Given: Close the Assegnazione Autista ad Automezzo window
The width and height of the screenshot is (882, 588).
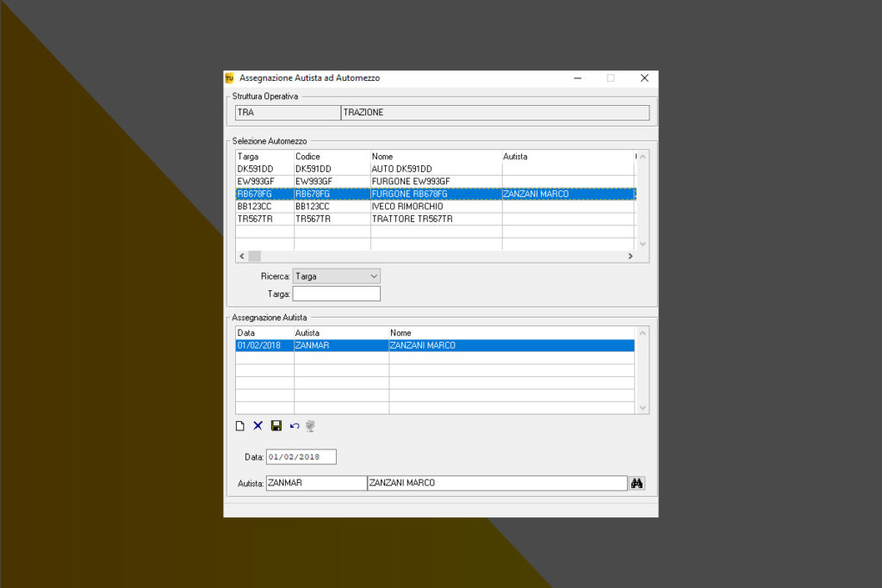Looking at the screenshot, I should pyautogui.click(x=644, y=78).
